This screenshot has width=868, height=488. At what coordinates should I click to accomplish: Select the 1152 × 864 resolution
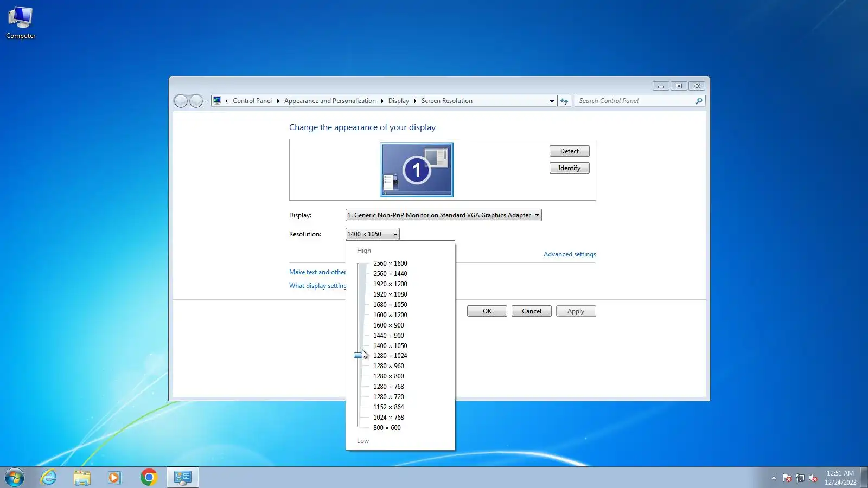click(x=388, y=407)
